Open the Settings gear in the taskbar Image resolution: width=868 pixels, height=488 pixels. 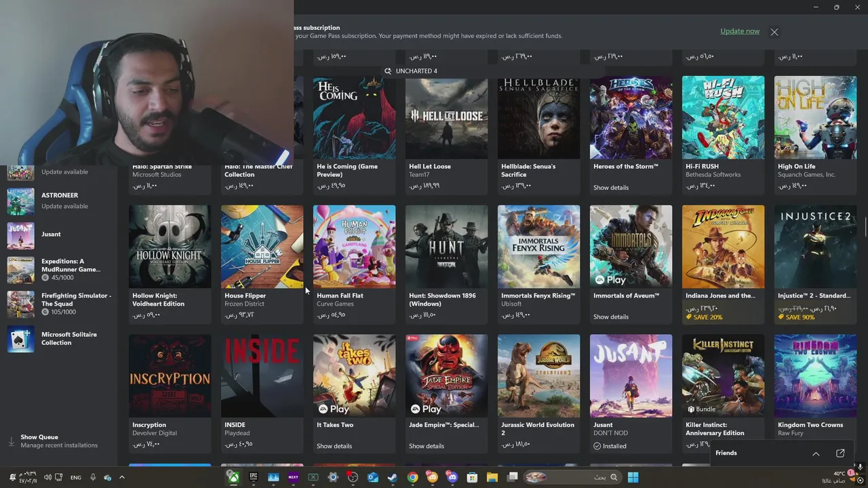pyautogui.click(x=333, y=477)
